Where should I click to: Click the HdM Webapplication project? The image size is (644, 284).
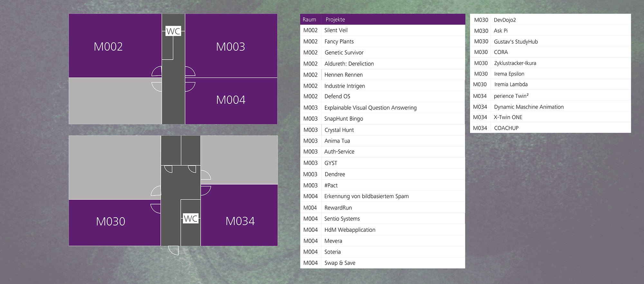[350, 230]
